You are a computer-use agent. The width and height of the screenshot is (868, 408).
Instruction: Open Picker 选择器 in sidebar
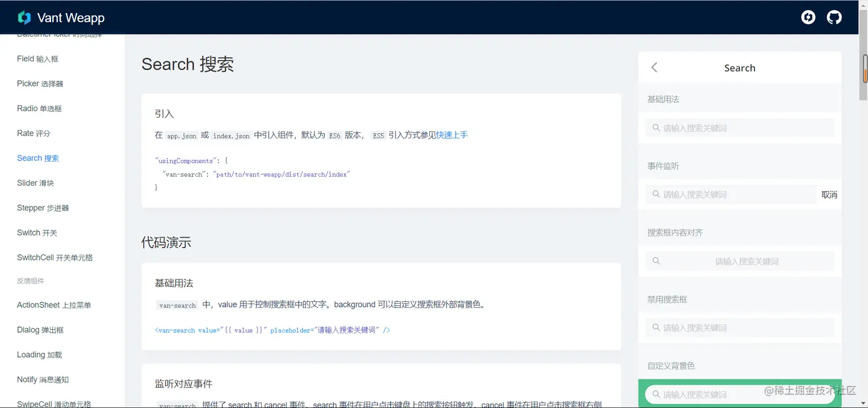click(40, 83)
